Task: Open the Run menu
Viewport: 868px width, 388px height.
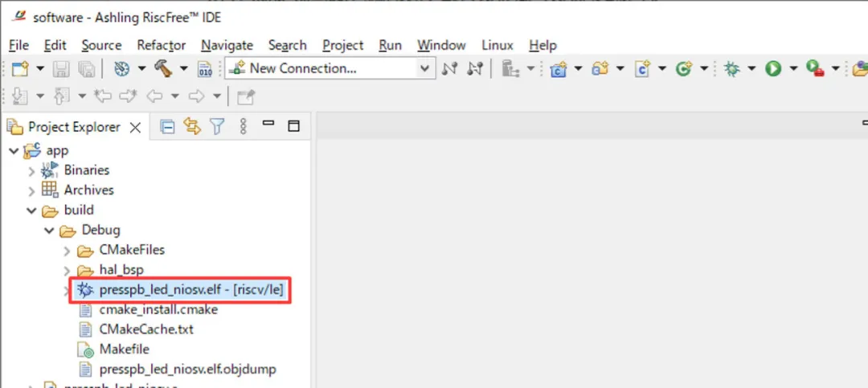Action: (391, 45)
